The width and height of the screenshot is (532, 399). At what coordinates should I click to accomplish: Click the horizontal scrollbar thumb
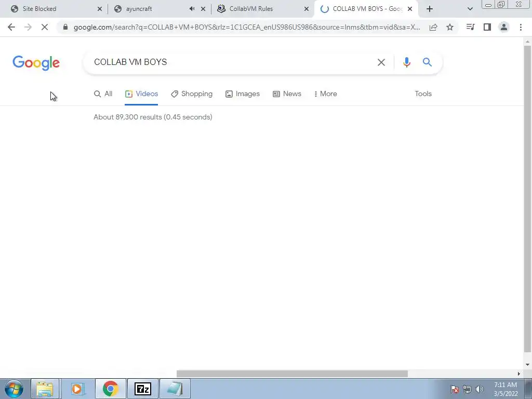(292, 374)
